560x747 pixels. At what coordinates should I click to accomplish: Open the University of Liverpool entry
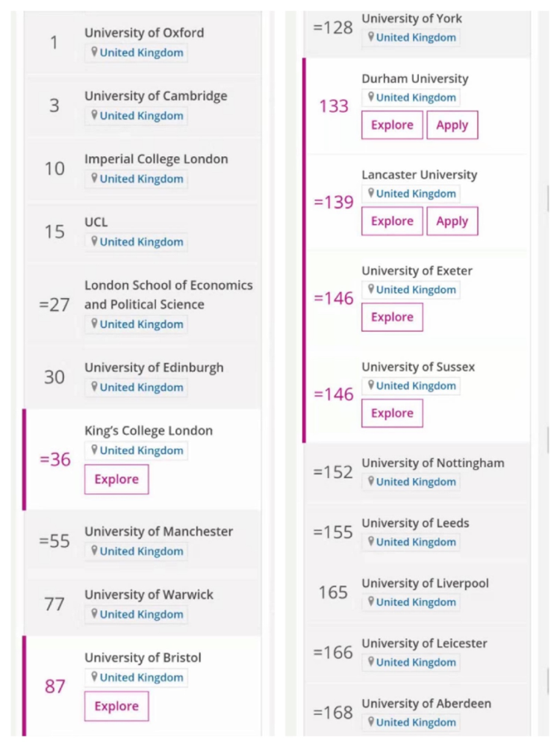coord(425,583)
